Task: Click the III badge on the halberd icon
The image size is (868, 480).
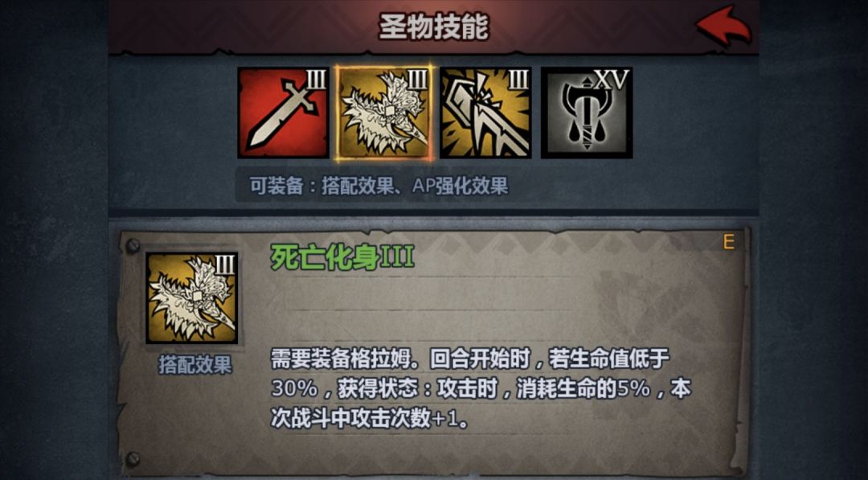Action: [518, 80]
